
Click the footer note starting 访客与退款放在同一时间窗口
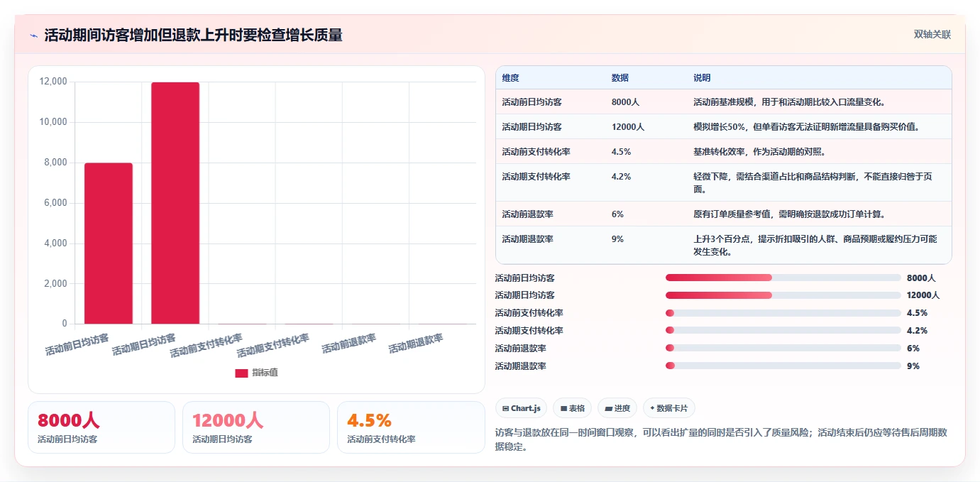click(x=721, y=439)
